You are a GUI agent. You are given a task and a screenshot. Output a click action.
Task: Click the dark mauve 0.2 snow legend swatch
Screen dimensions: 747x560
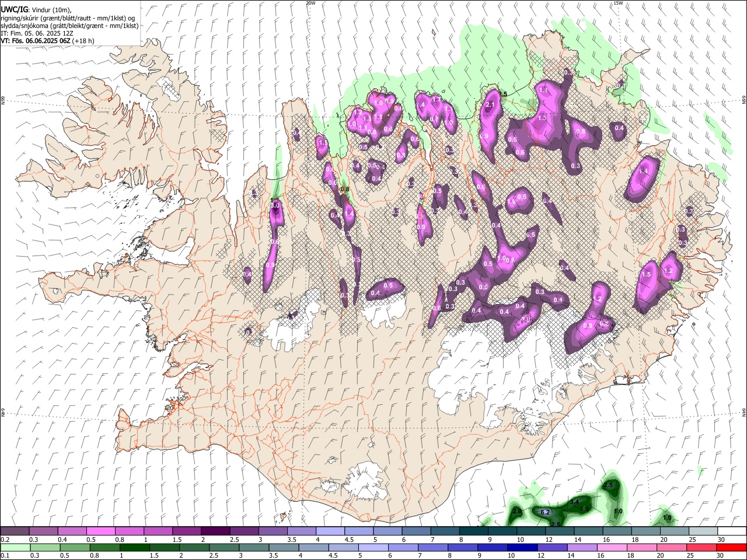click(x=15, y=531)
